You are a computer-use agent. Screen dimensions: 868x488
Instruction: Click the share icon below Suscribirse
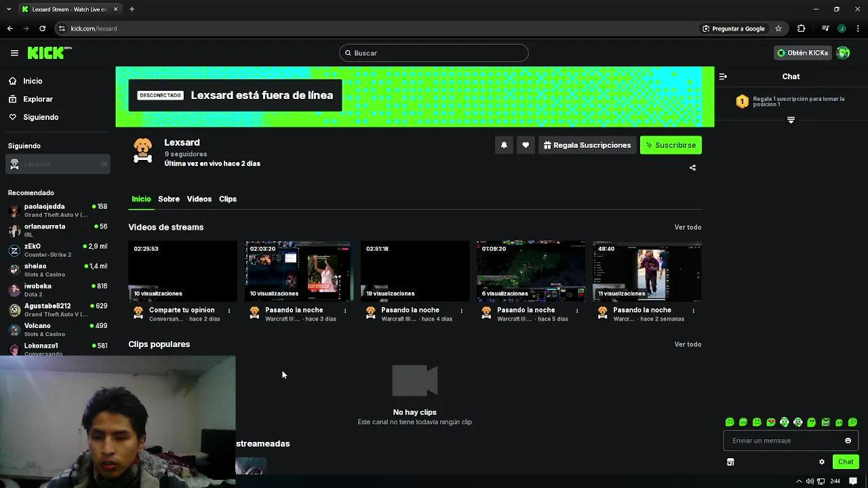pyautogui.click(x=692, y=167)
